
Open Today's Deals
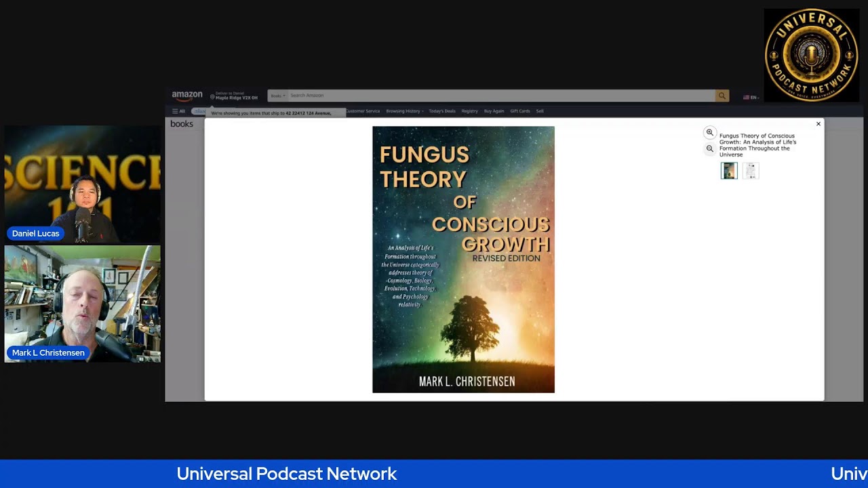tap(442, 111)
